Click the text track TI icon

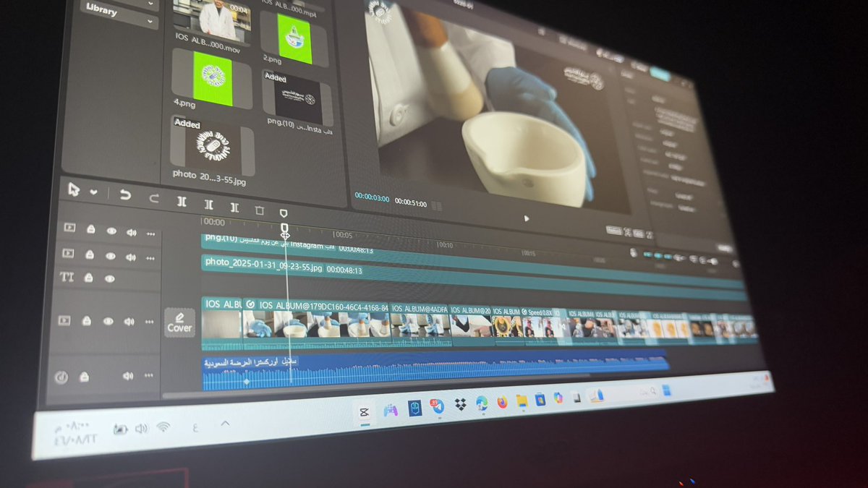pyautogui.click(x=67, y=276)
